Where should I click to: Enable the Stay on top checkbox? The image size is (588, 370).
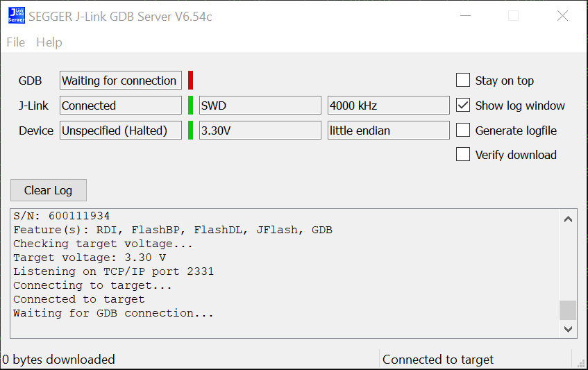click(463, 81)
